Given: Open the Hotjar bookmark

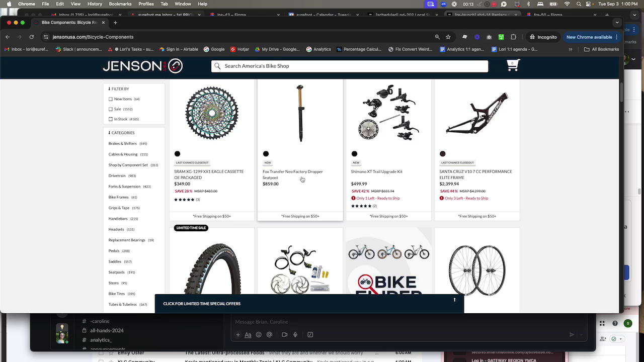Looking at the screenshot, I should [x=239, y=49].
